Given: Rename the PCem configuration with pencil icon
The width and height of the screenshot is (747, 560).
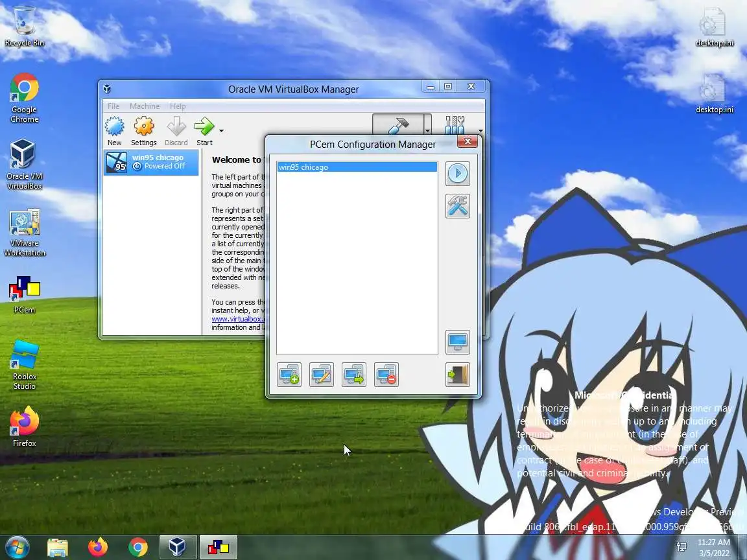Looking at the screenshot, I should pos(322,375).
